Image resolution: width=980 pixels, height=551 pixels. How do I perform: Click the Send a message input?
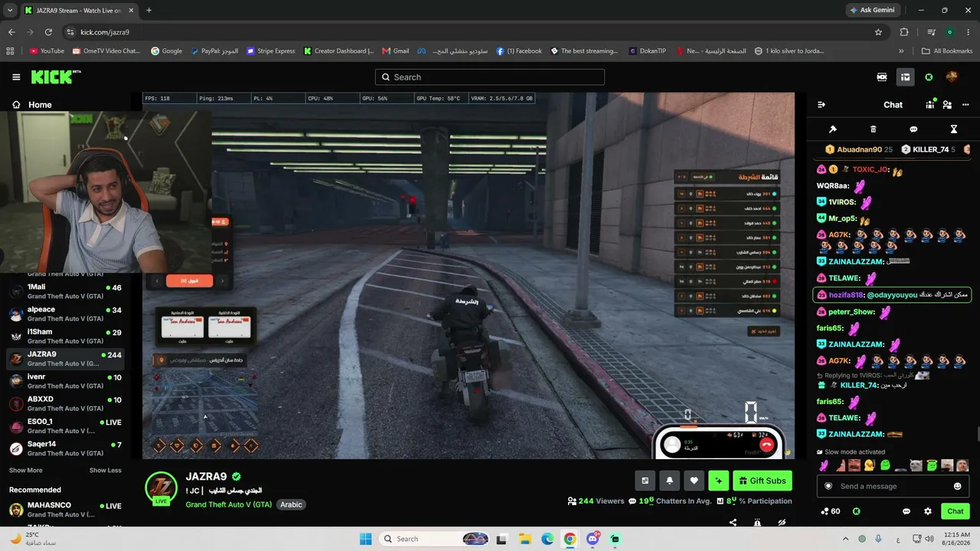[x=893, y=486]
